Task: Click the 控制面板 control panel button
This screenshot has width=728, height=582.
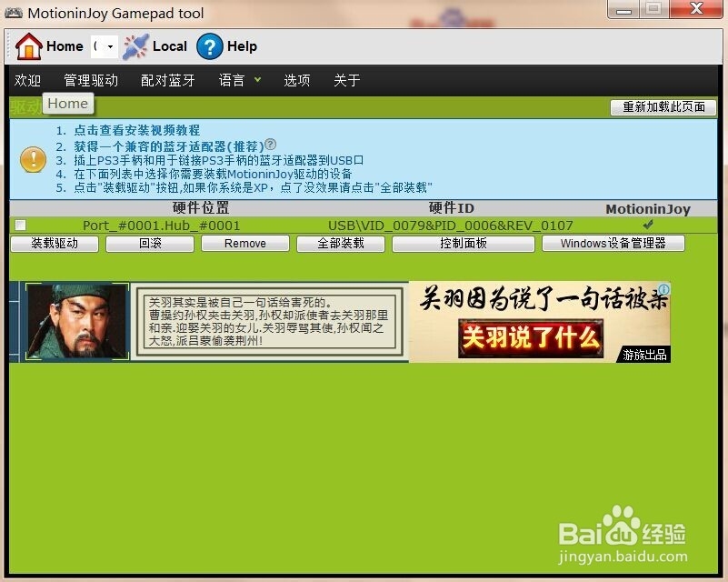Action: [464, 244]
